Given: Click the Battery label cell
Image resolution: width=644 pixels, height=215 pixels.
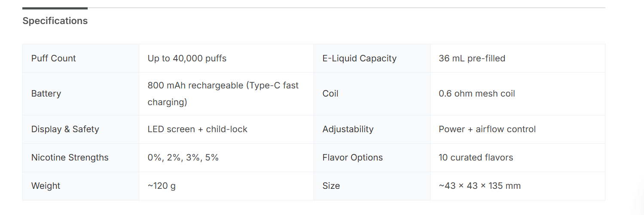Looking at the screenshot, I should click(46, 94).
